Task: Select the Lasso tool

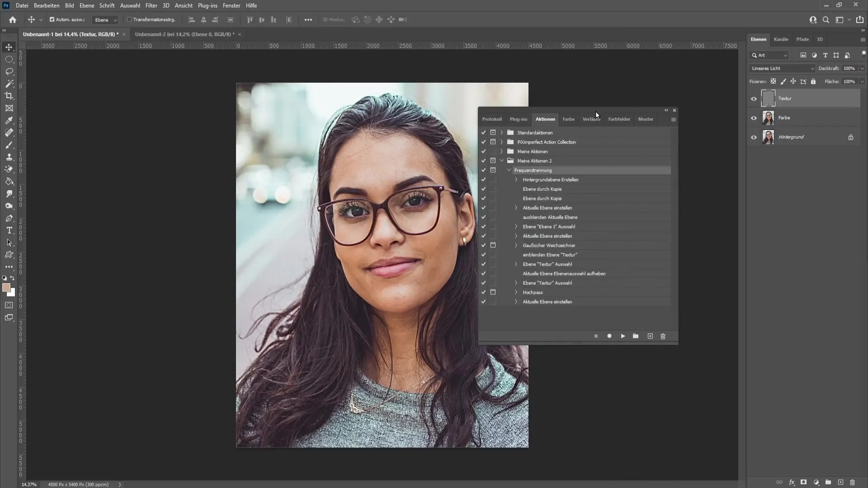Action: (9, 71)
